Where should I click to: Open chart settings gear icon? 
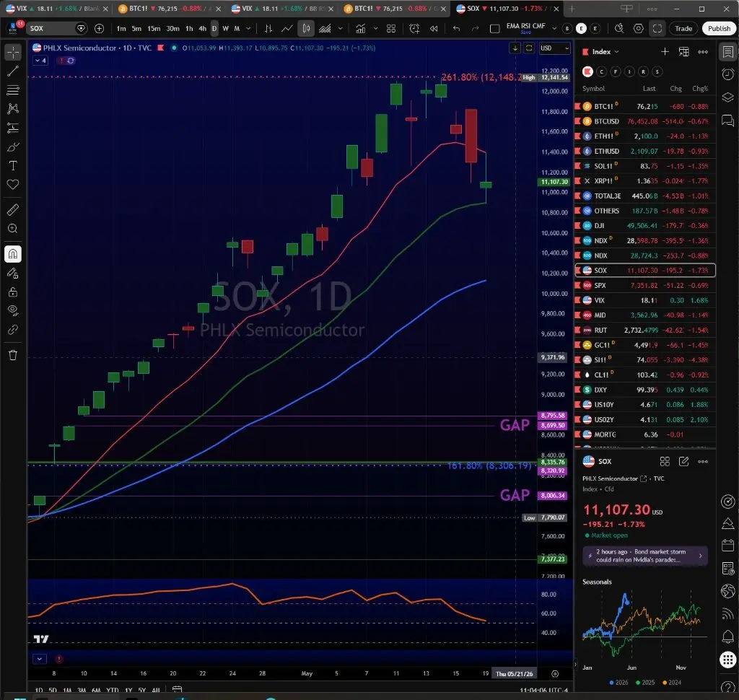coord(638,29)
